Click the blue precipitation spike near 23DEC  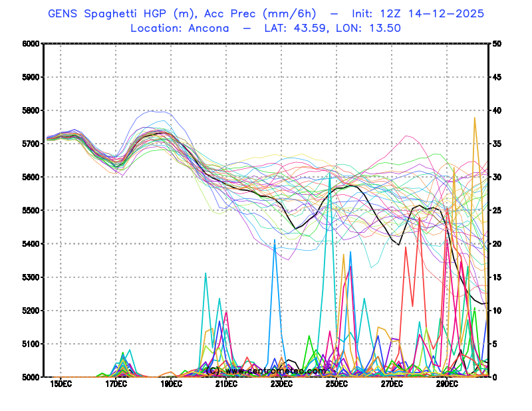[275, 241]
